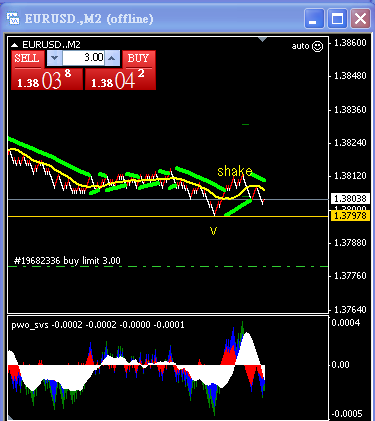375x421 pixels.
Task: Click the yellow 'shake' text label
Action: pyautogui.click(x=235, y=171)
